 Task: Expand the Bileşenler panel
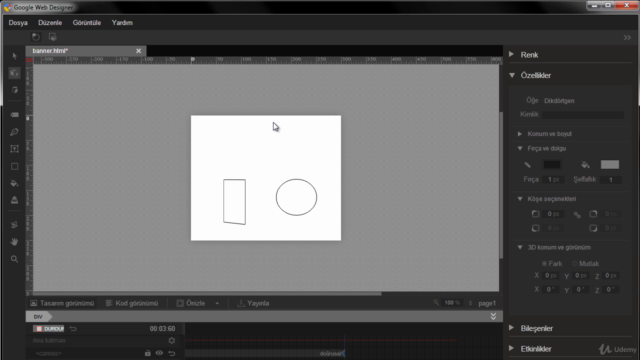click(511, 328)
